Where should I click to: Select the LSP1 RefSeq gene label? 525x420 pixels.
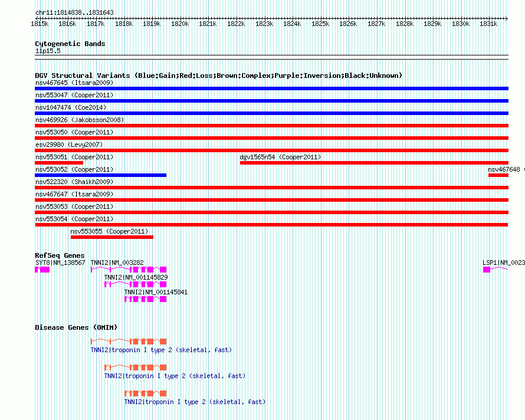504,262
